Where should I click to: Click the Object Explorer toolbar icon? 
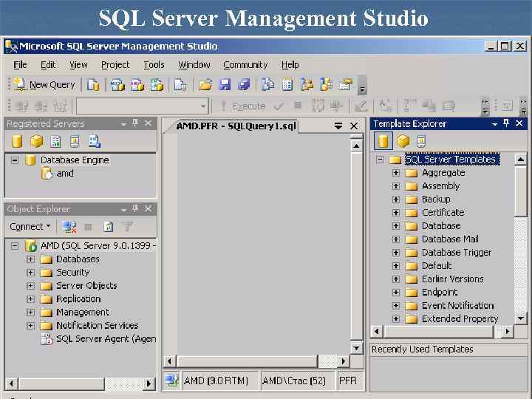tap(307, 85)
